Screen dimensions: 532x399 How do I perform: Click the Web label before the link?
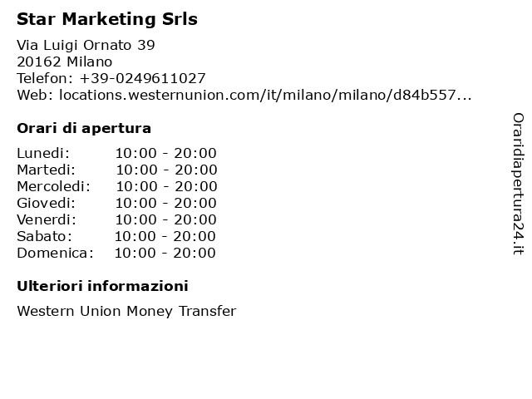35,95
